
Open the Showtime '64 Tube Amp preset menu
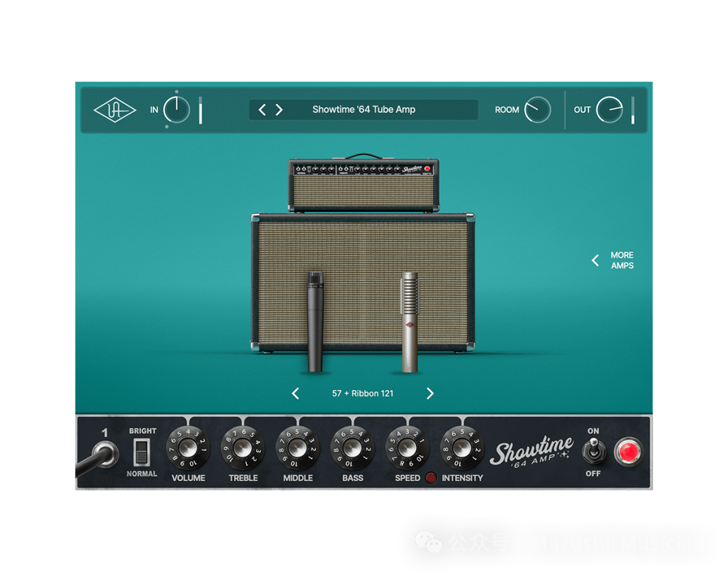(x=363, y=110)
